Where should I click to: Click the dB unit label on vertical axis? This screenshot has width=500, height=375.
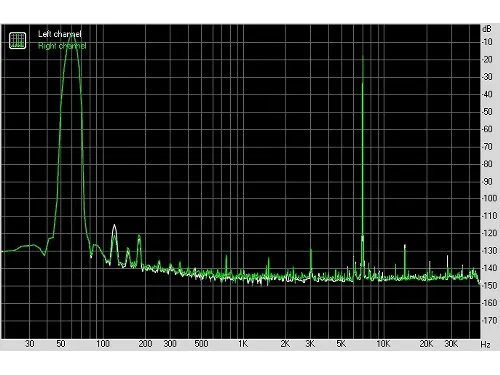(x=487, y=29)
